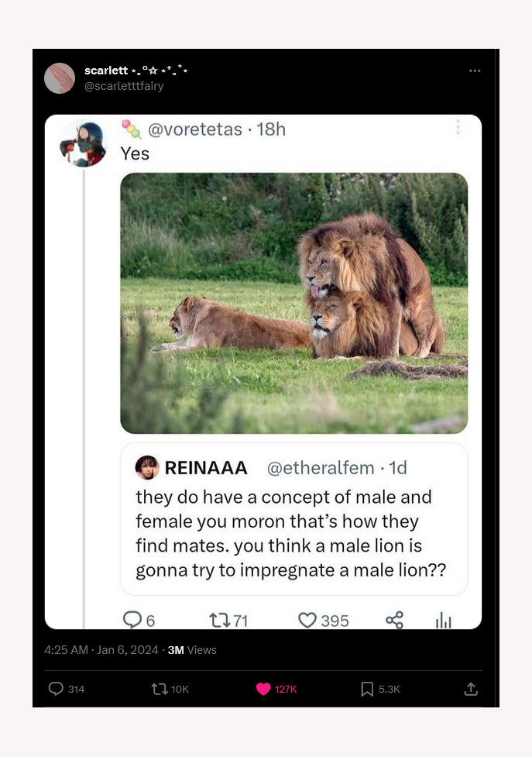Click the reply icon on scarlett's tweet
Image resolution: width=532 pixels, height=757 pixels.
click(56, 689)
